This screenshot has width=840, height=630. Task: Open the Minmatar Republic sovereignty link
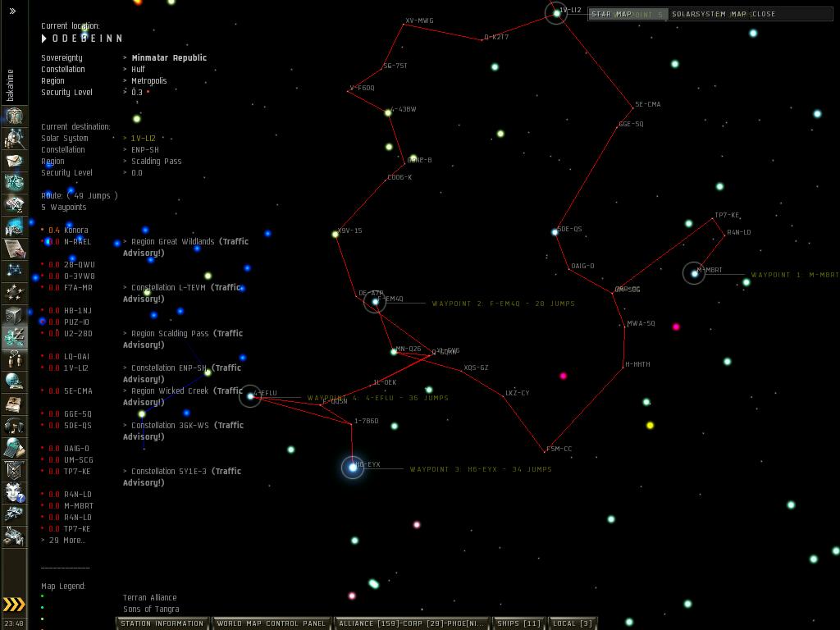pos(169,58)
